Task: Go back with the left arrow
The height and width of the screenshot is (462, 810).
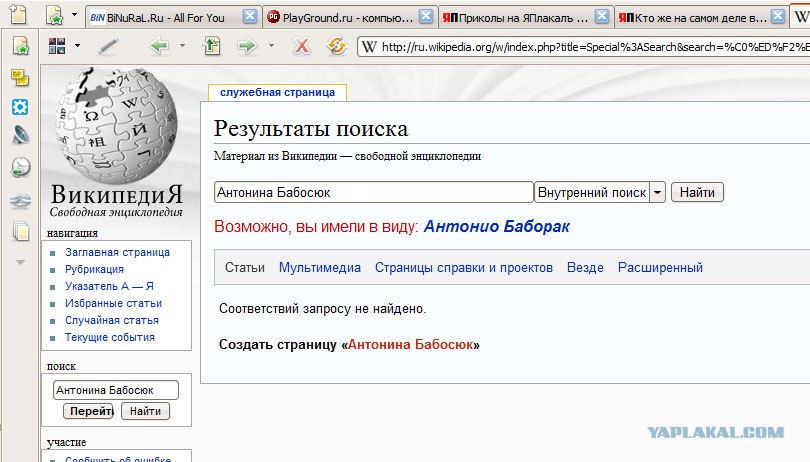Action: click(159, 46)
